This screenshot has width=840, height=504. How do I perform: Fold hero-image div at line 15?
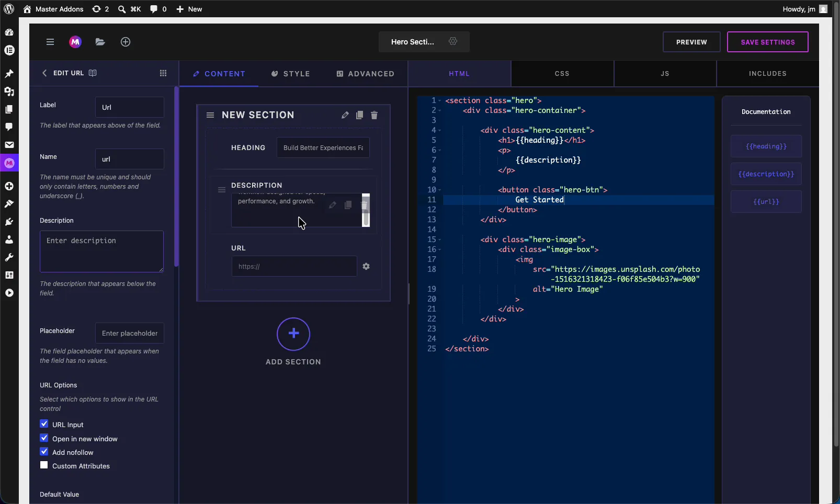(440, 239)
